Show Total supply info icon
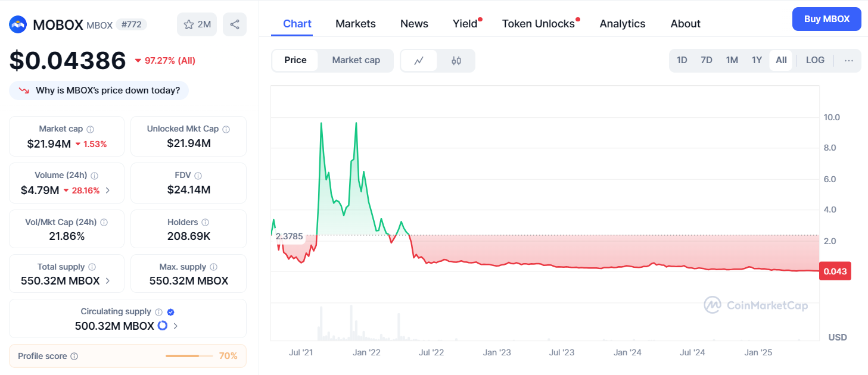The height and width of the screenshot is (375, 868). 92,267
